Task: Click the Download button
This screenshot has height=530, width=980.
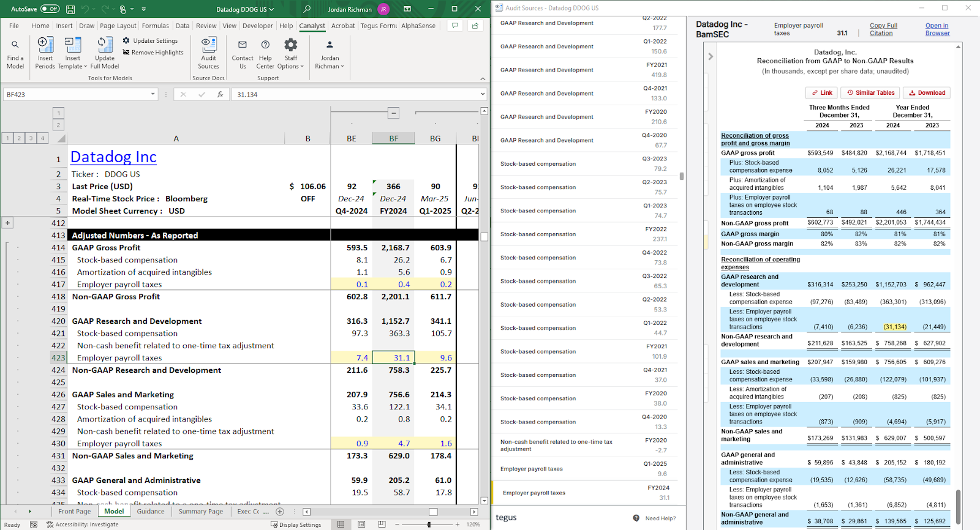Action: [926, 93]
